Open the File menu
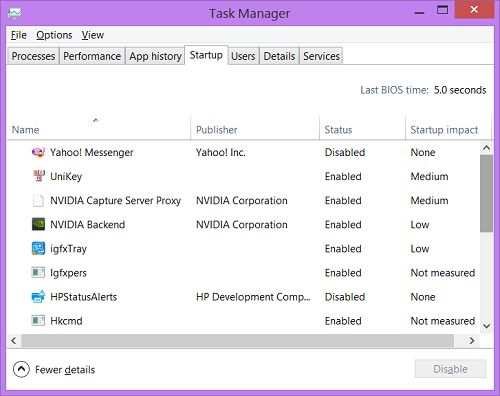Viewport: 500px width, 396px height. 19,35
